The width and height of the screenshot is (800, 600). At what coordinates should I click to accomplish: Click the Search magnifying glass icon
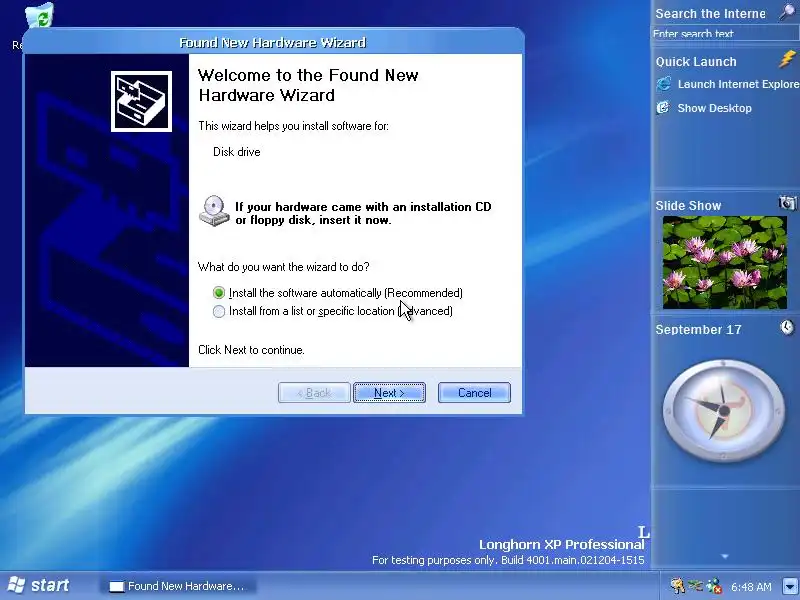click(x=788, y=12)
